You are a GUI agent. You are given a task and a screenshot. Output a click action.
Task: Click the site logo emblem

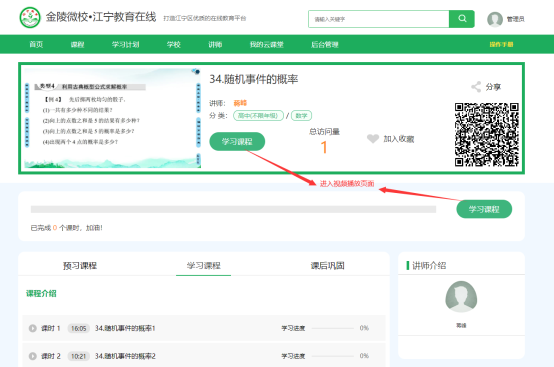click(x=30, y=18)
